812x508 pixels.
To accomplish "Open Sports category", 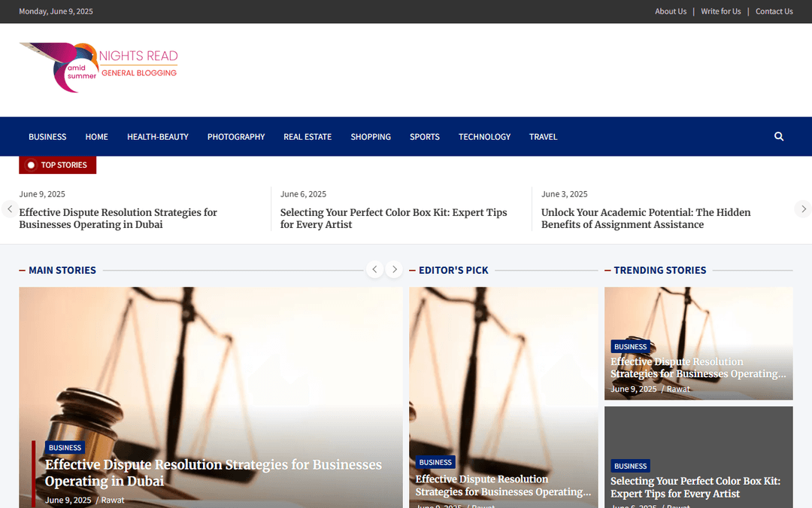I will (425, 137).
